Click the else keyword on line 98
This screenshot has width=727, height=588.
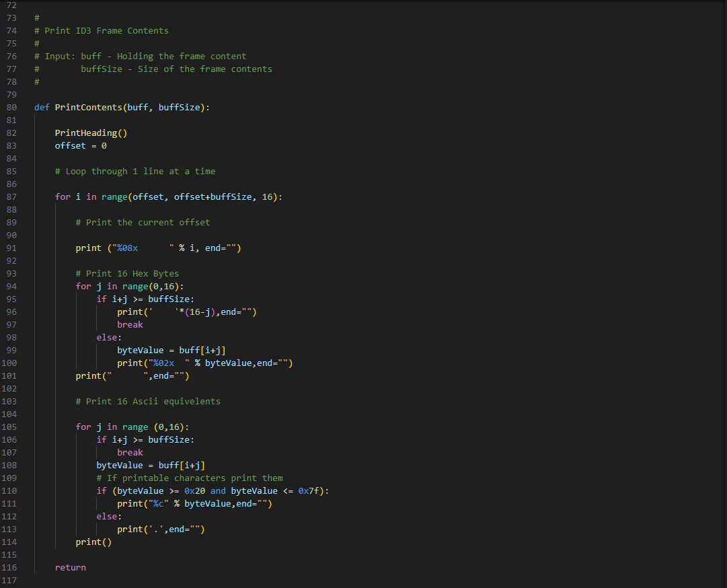[x=106, y=337]
